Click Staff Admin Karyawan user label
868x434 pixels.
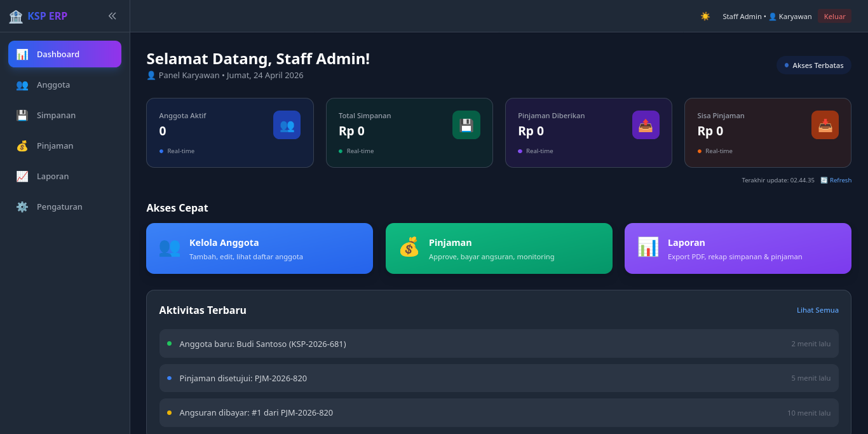point(767,17)
